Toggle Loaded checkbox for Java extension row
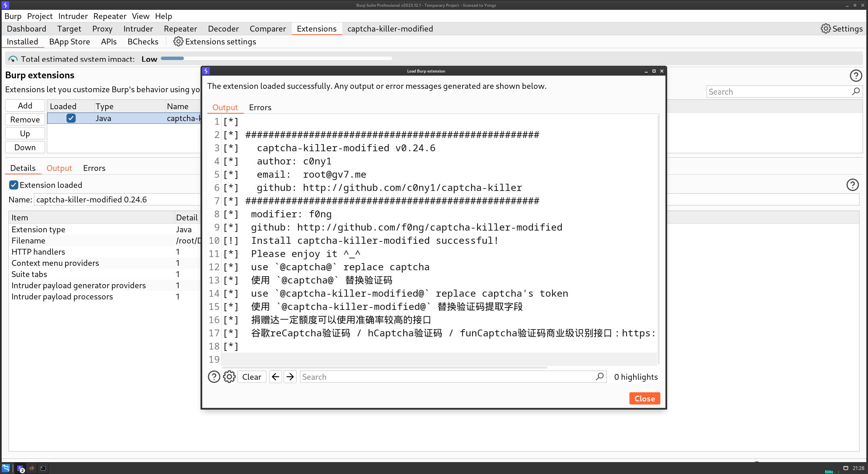Viewport: 868px width, 474px height. 71,118
